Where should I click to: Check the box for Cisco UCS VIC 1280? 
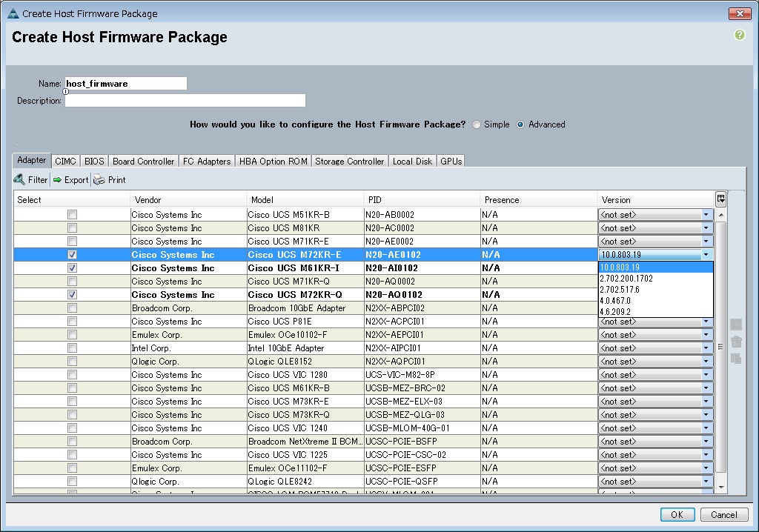[72, 375]
